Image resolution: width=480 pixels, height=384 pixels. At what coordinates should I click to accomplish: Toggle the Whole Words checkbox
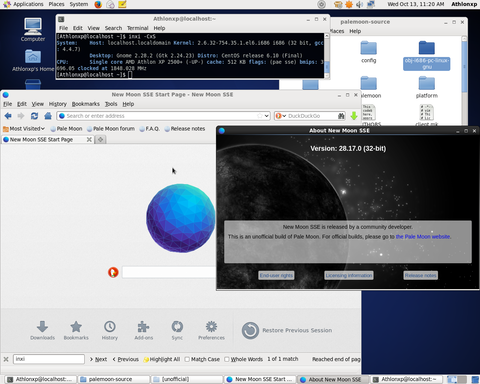(227, 359)
